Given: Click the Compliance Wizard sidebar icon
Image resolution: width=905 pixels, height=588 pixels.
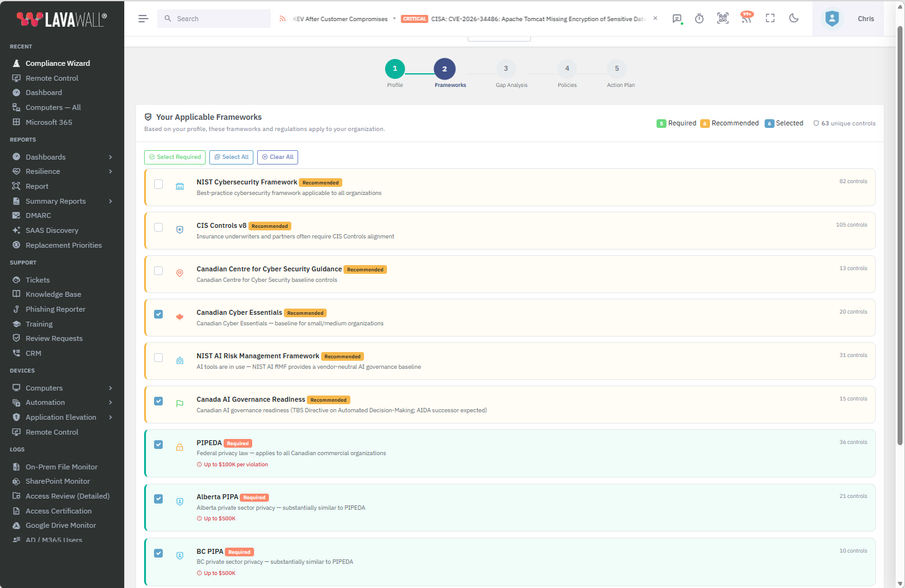Looking at the screenshot, I should 16,63.
